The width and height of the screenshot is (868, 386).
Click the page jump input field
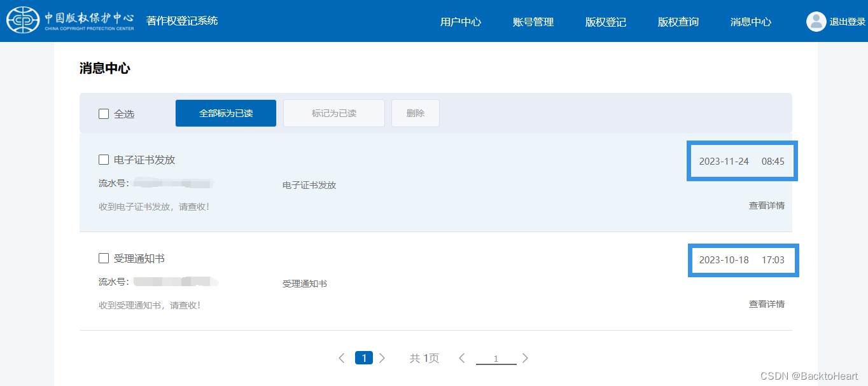tap(496, 359)
